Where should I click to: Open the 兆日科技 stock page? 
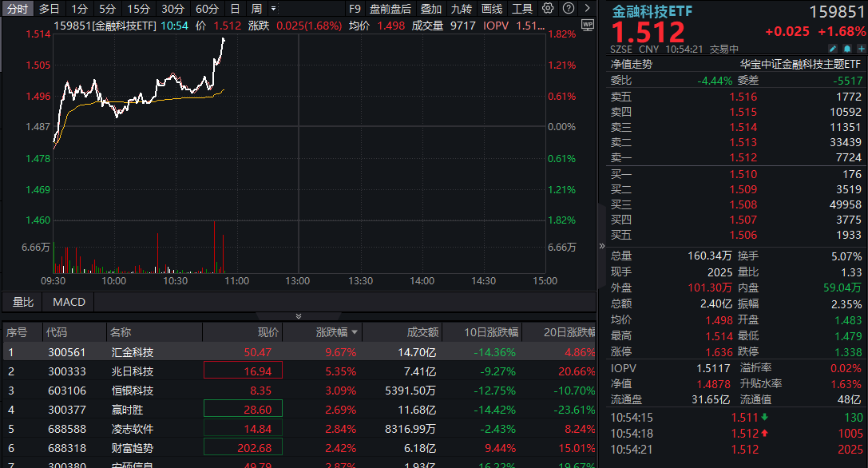133,371
